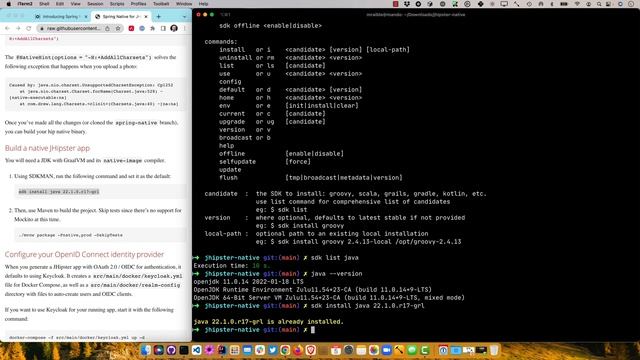Screen dimensions: 640x360
Task: Click the 'openjdk 11.0.14 2022-01-18 LTS' line
Action: [249, 282]
